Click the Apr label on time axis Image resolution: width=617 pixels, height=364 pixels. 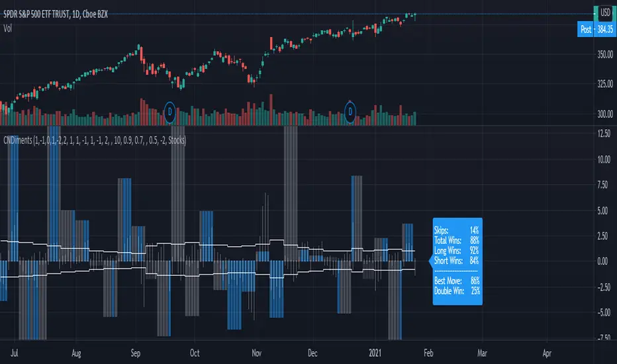[547, 353]
